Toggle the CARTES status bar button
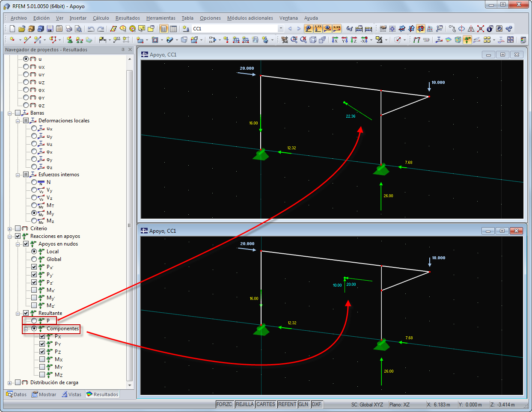Screen dimensions: 532x412 (266, 404)
